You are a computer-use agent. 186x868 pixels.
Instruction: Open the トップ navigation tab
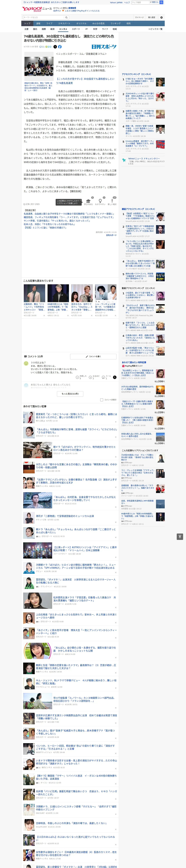click(27, 23)
